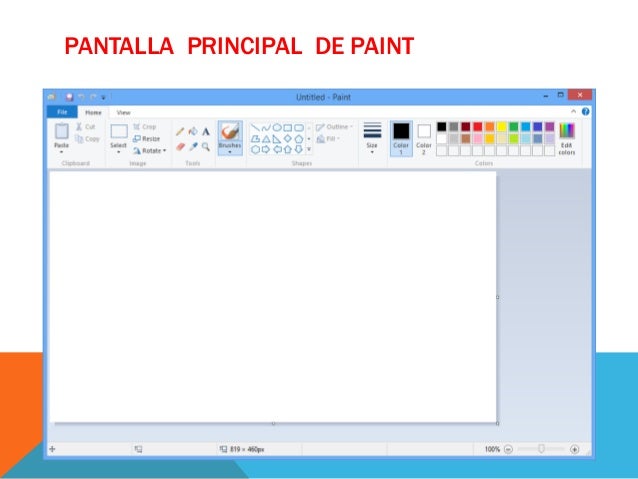Click the Select rectangle icon

(119, 131)
